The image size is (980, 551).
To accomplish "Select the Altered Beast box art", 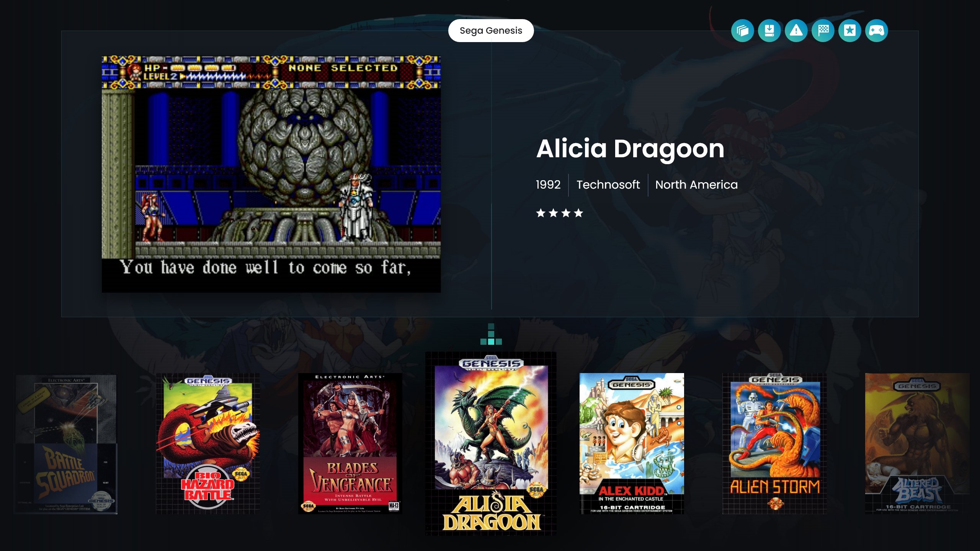I will [x=917, y=443].
